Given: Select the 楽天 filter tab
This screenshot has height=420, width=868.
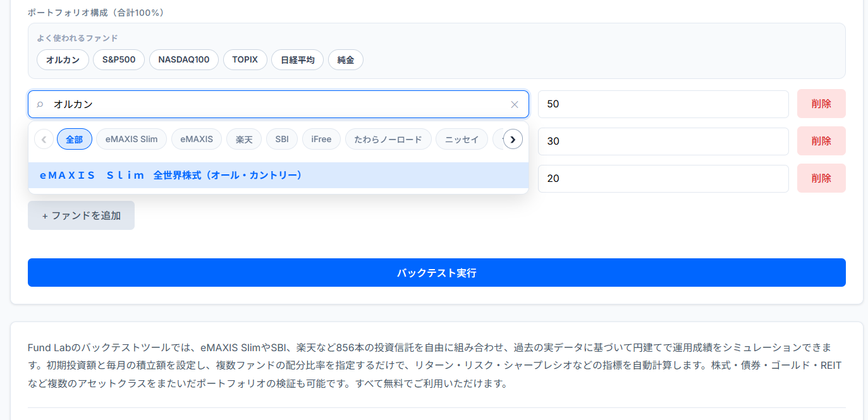Looking at the screenshot, I should [244, 139].
